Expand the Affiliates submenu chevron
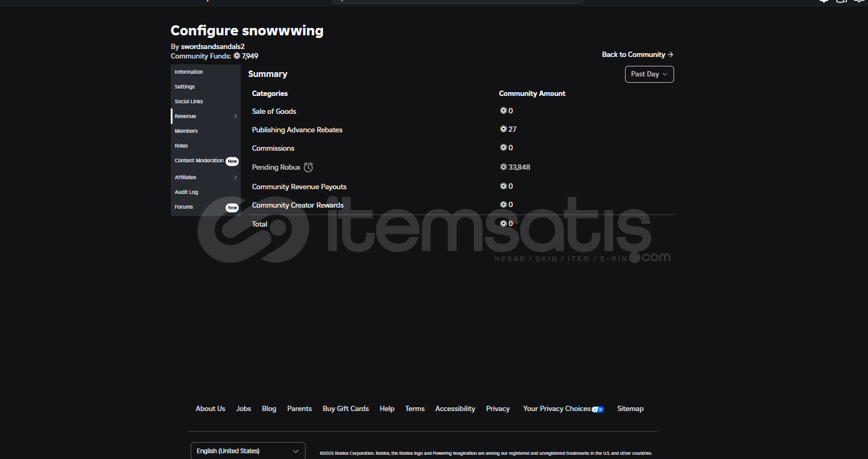Screen dimensions: 868x459 pyautogui.click(x=236, y=177)
